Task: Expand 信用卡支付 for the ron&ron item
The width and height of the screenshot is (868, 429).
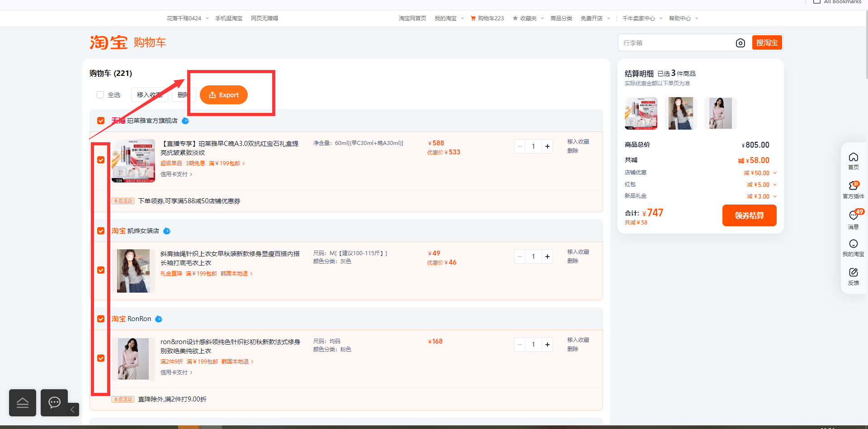Action: (x=176, y=373)
